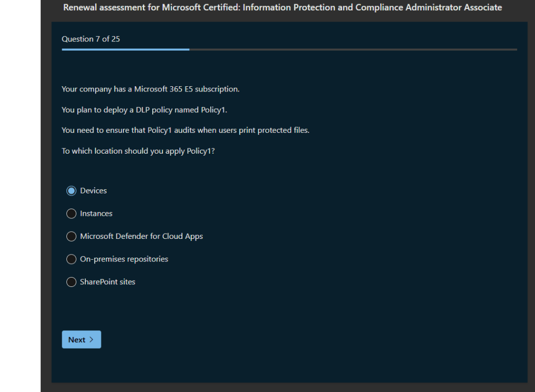This screenshot has height=392, width=535.
Task: Click the 'Microsoft 365 E5 subscription' sentence
Action: click(x=151, y=89)
